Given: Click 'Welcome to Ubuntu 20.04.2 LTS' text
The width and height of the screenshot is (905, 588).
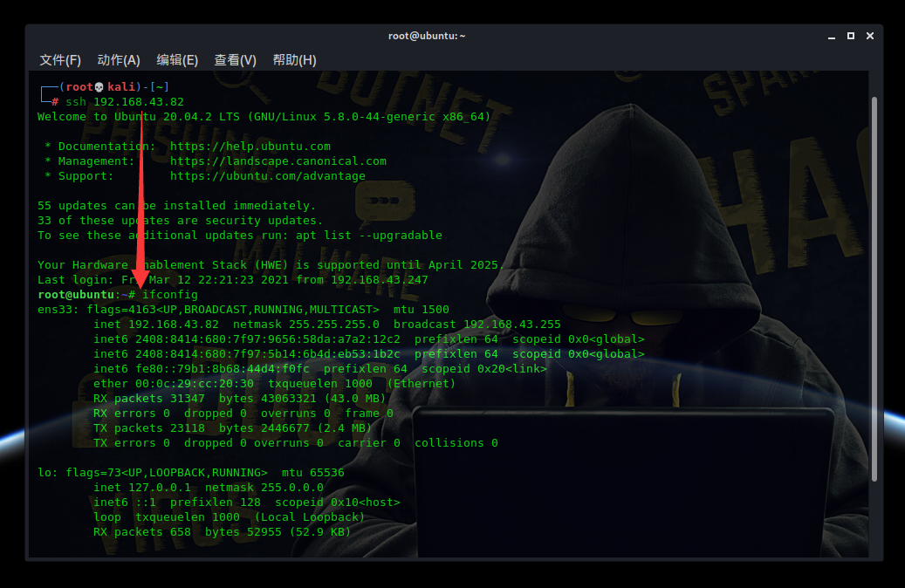Looking at the screenshot, I should (x=139, y=117).
